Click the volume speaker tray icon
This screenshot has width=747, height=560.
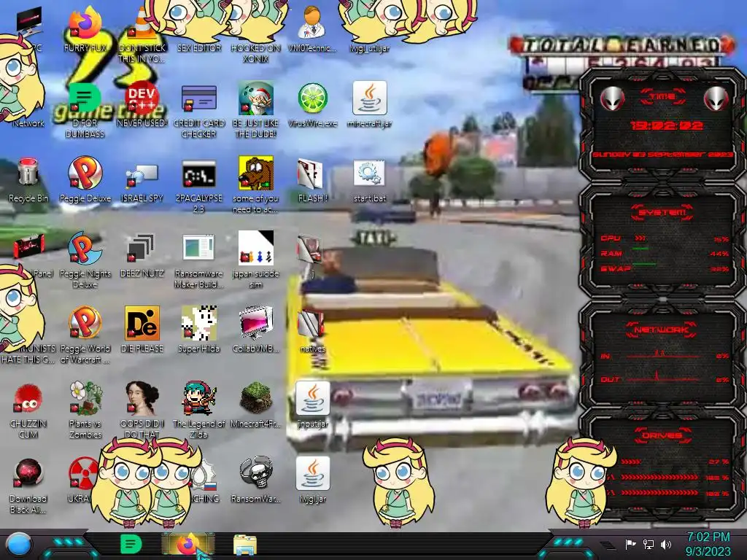[666, 544]
